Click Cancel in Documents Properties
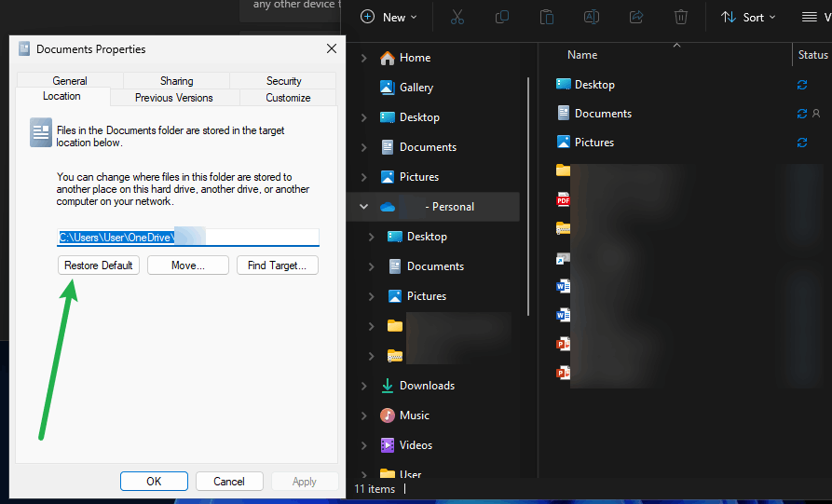 tap(229, 482)
